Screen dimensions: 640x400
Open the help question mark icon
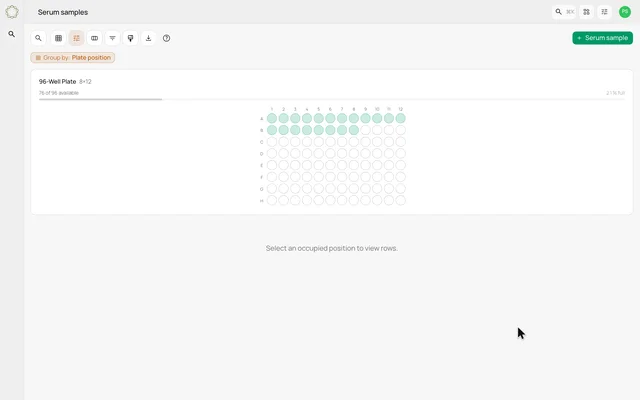[x=167, y=38]
